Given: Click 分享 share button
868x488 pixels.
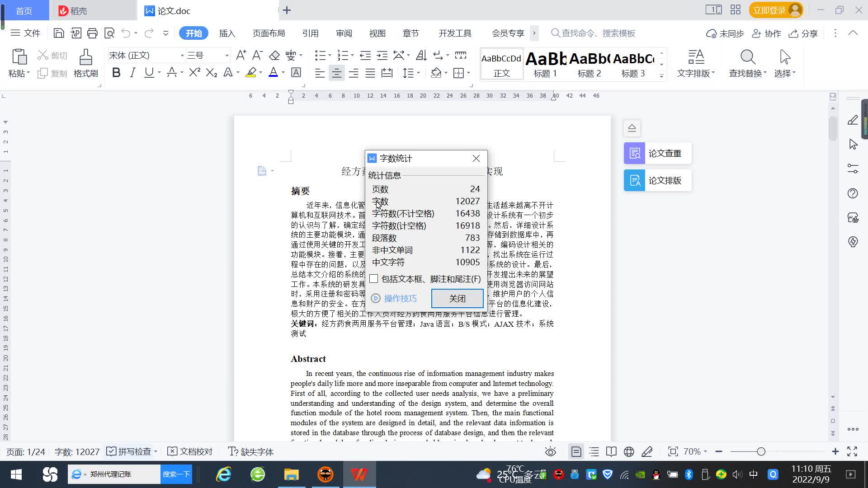Looking at the screenshot, I should coord(803,33).
